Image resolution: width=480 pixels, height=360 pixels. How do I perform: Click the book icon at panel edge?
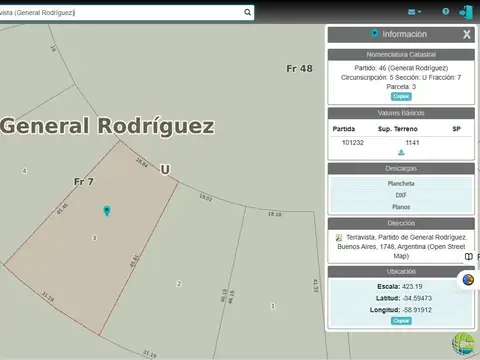[x=469, y=257]
